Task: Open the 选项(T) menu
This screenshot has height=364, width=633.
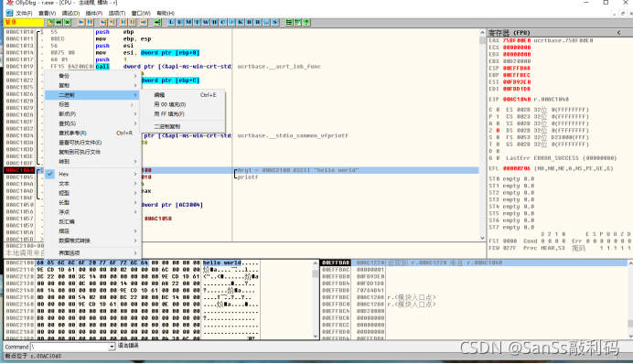Action: point(117,14)
